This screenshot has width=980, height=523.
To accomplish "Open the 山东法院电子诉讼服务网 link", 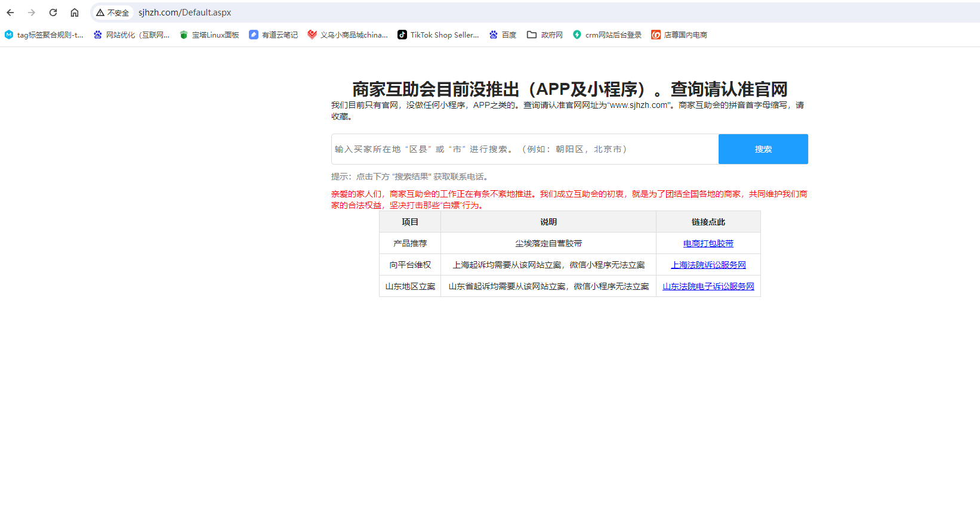I will [708, 286].
